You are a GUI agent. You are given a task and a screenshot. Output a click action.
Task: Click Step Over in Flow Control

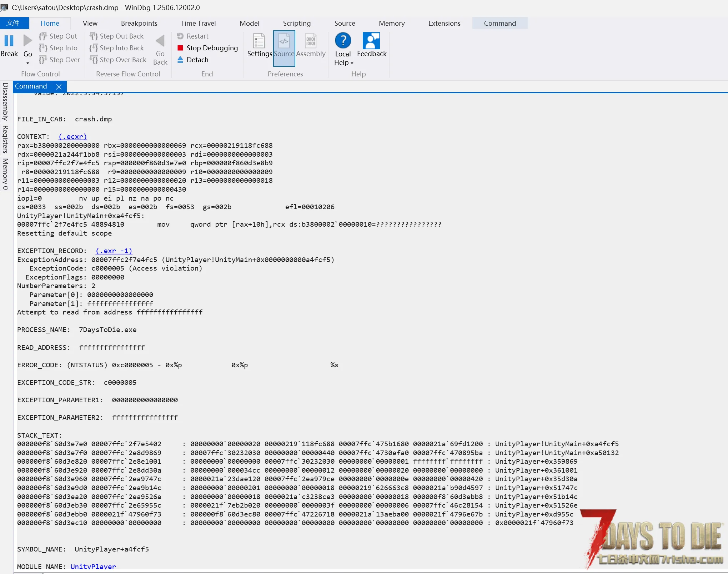[60, 60]
